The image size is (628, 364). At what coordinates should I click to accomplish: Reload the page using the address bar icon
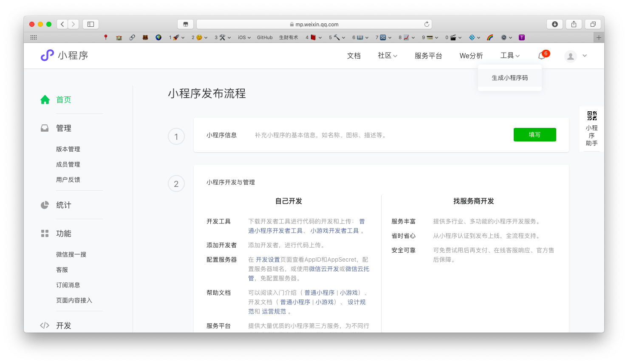coord(426,24)
